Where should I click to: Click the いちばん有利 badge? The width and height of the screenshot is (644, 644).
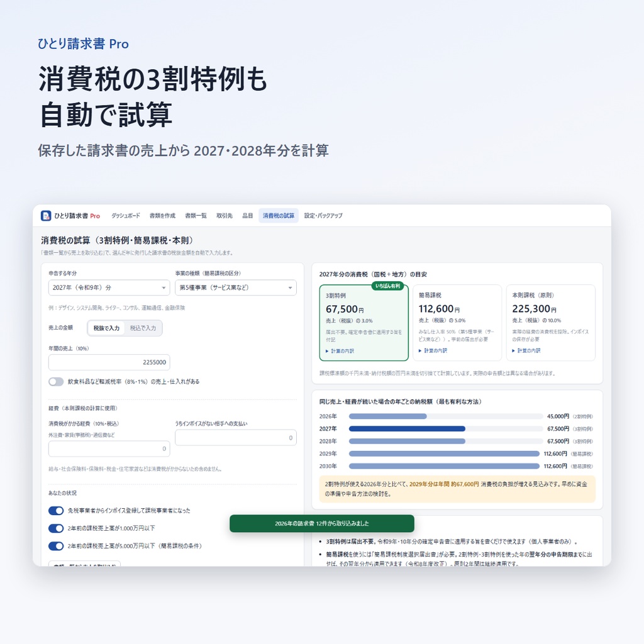click(387, 286)
